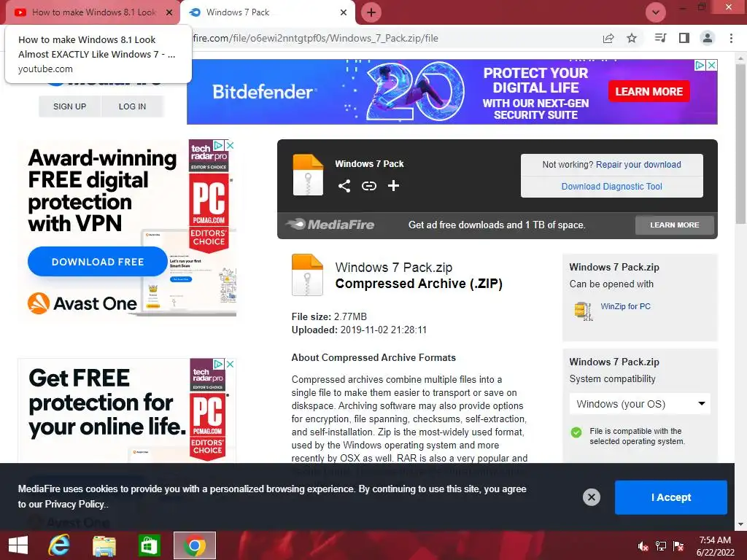Screen dimensions: 747x560
Task: Click WinZip for PC icon
Action: pos(584,311)
